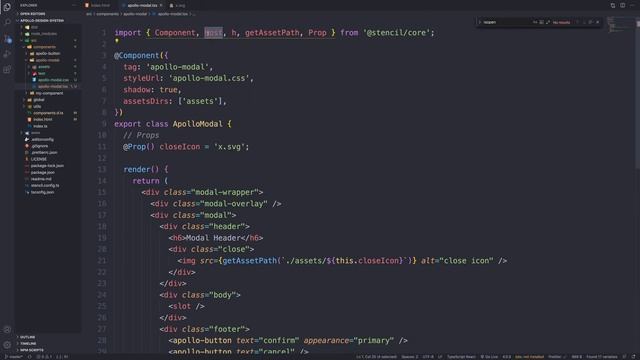Open package.json file
The width and height of the screenshot is (640, 360).
click(x=42, y=172)
